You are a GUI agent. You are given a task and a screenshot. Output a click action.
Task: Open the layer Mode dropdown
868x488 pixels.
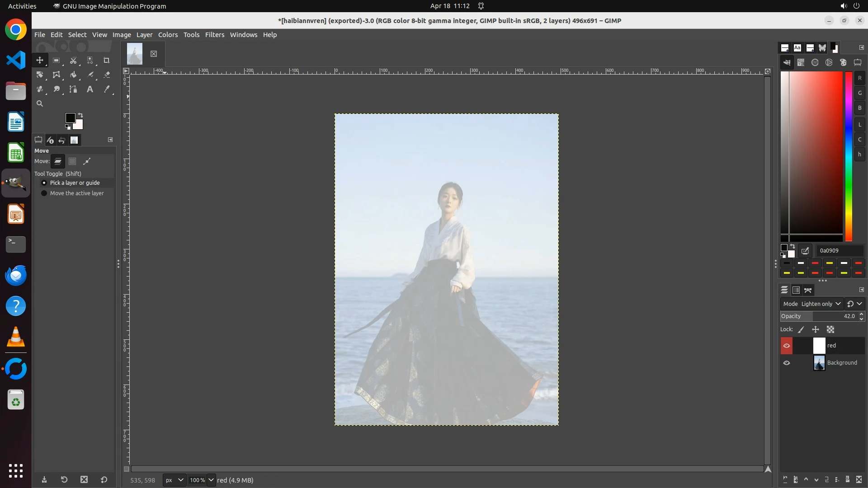point(821,304)
